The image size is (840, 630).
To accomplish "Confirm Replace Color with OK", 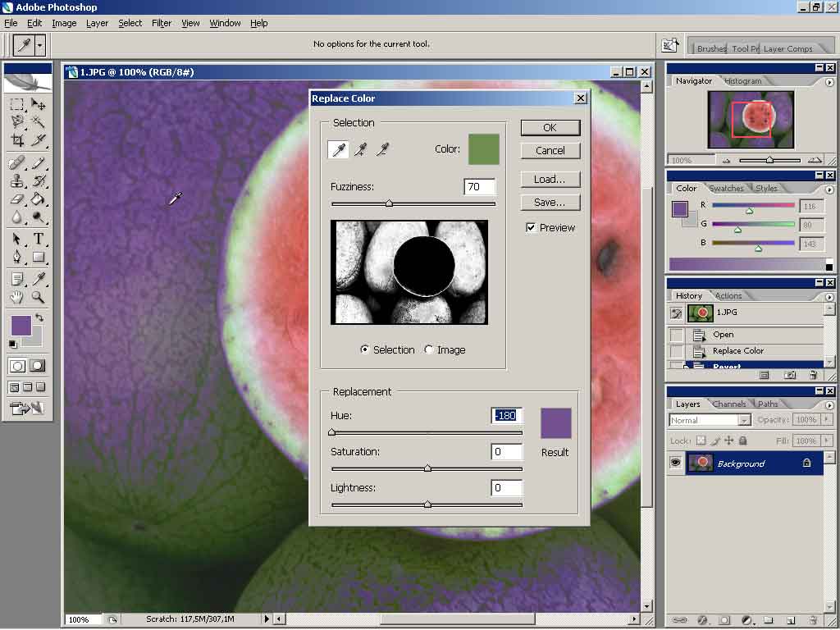I will pos(550,127).
